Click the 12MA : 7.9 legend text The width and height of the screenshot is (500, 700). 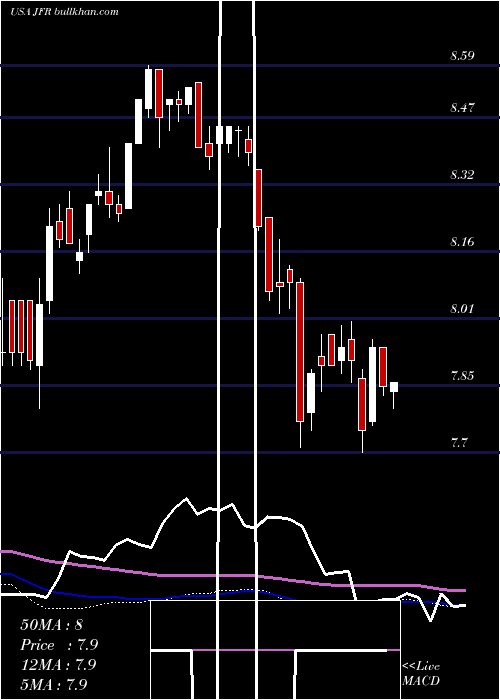[58, 665]
